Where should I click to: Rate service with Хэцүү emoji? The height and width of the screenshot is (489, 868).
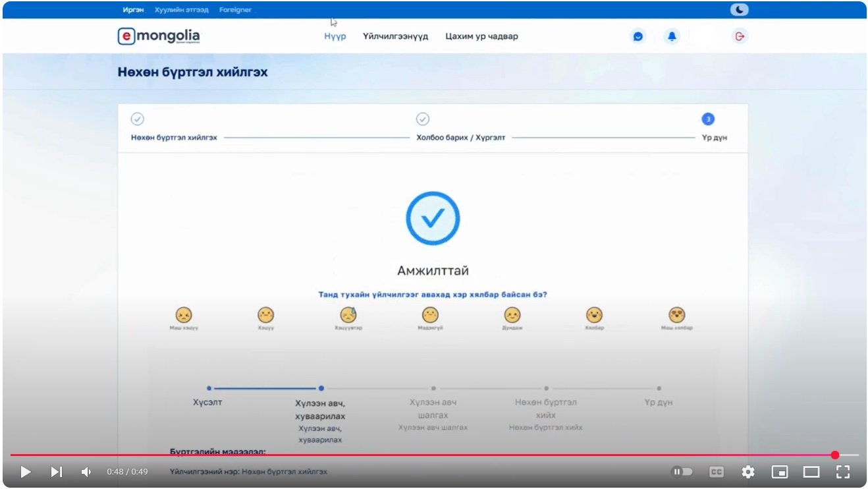click(x=265, y=314)
